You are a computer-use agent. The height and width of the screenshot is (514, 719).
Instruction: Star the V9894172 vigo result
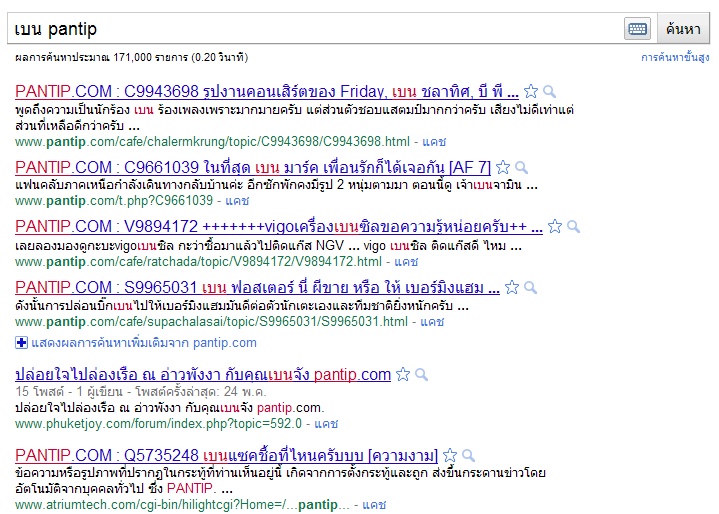[555, 226]
